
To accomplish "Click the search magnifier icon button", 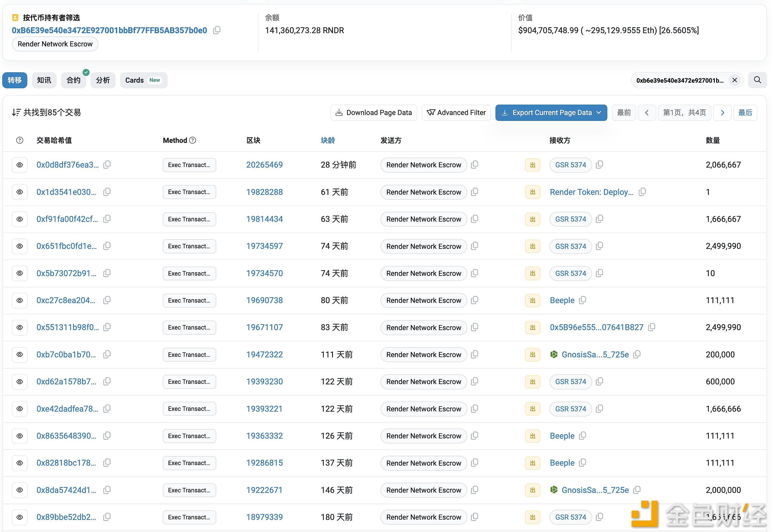I will [757, 80].
